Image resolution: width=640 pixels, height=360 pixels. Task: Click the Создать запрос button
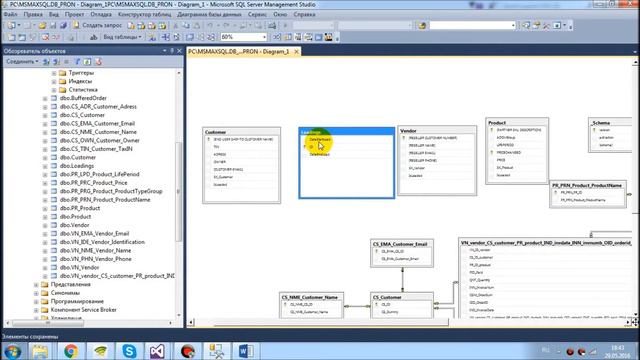98,25
